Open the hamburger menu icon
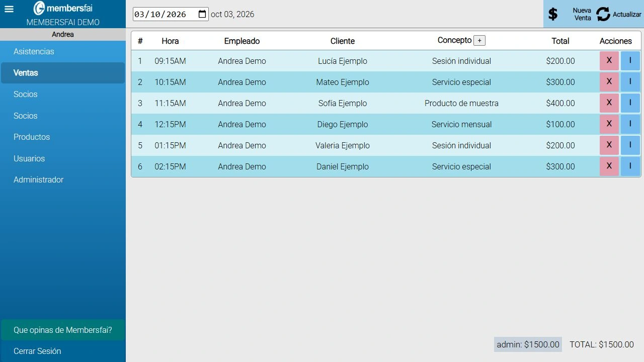644x362 pixels. pyautogui.click(x=9, y=9)
